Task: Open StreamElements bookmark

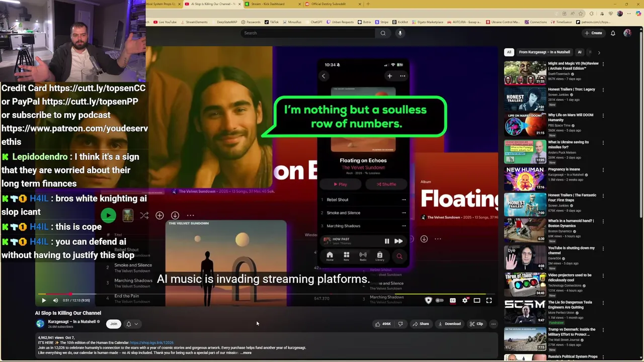Action: tap(194, 22)
